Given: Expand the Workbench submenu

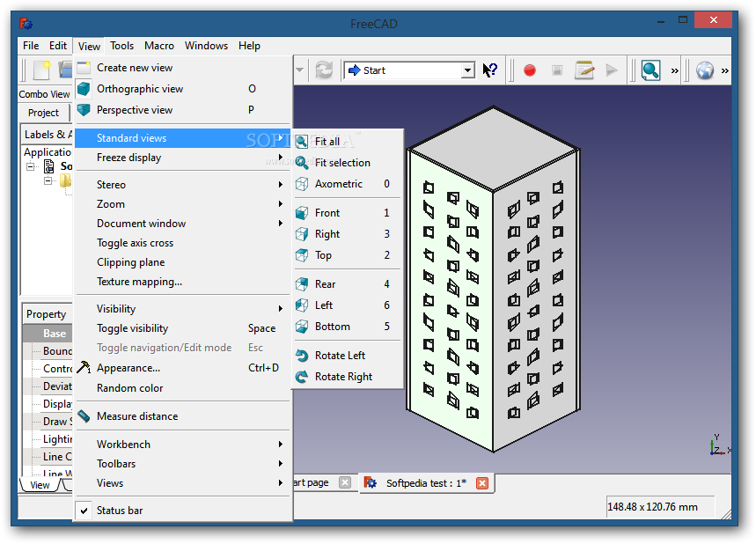Looking at the screenshot, I should (x=183, y=445).
